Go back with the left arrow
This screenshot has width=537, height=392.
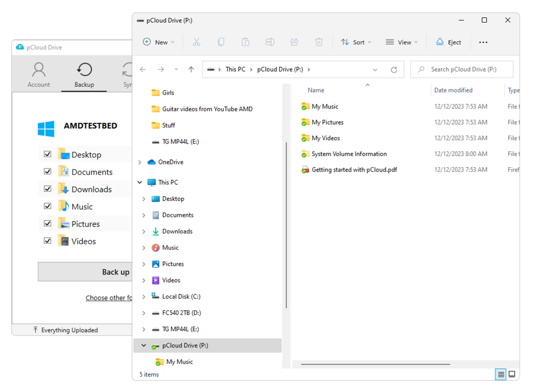click(143, 69)
